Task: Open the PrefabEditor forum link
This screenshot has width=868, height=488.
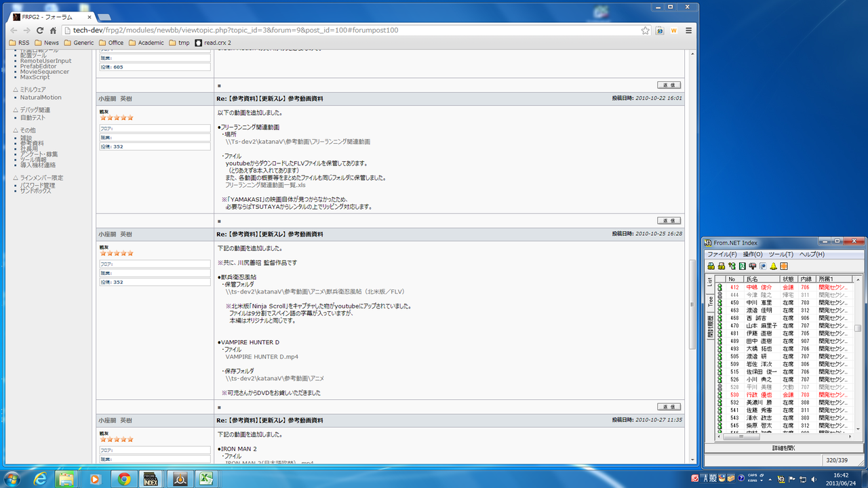Action: tap(39, 66)
